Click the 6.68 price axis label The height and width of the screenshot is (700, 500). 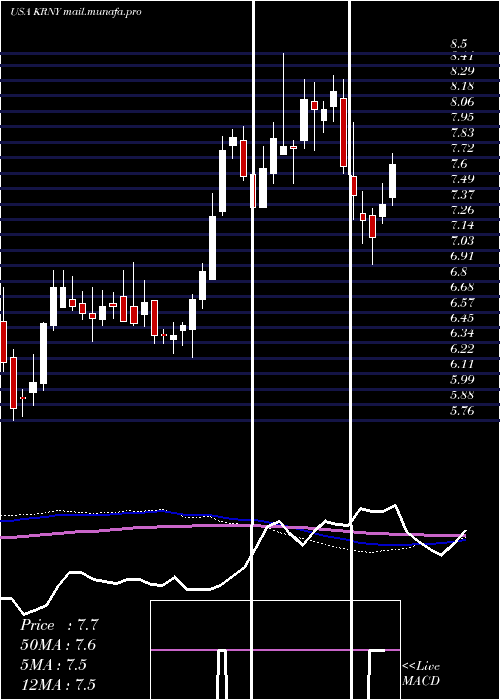click(x=462, y=287)
